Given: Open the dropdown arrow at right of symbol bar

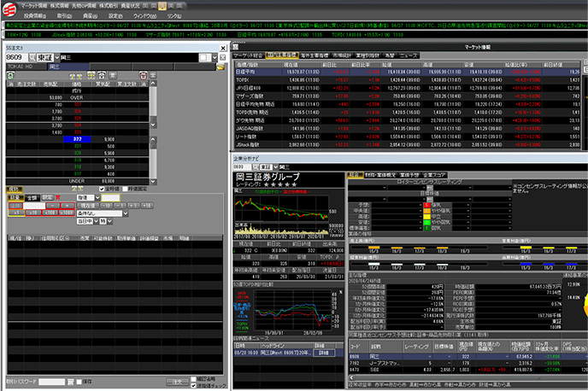Looking at the screenshot, I should (215, 57).
